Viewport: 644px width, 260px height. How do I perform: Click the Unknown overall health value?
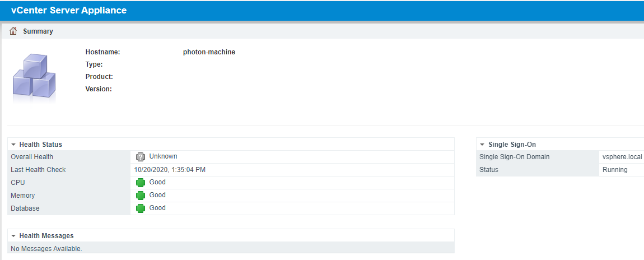[164, 156]
